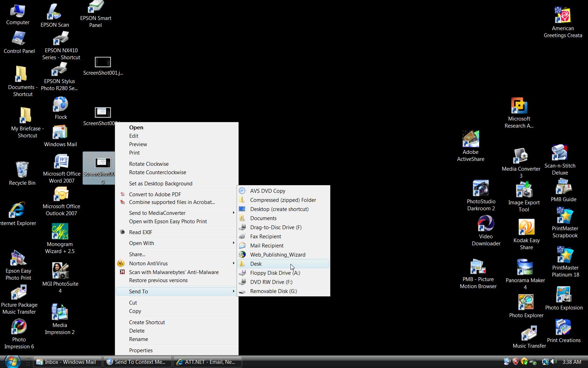
Task: Click the volume speaker tray icon
Action: point(553,362)
